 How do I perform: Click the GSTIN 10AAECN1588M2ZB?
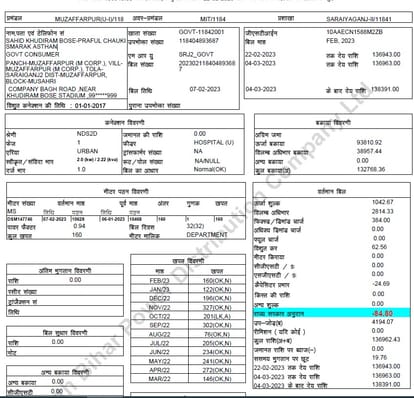[354, 32]
